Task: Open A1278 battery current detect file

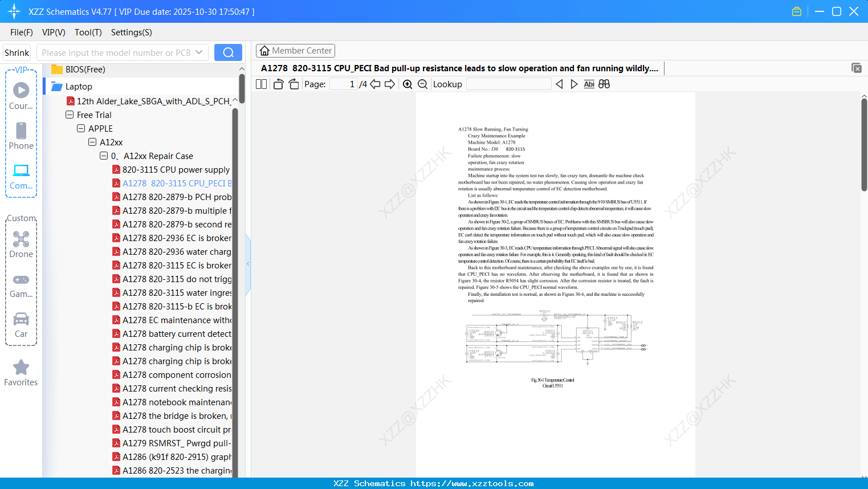Action: 172,333
